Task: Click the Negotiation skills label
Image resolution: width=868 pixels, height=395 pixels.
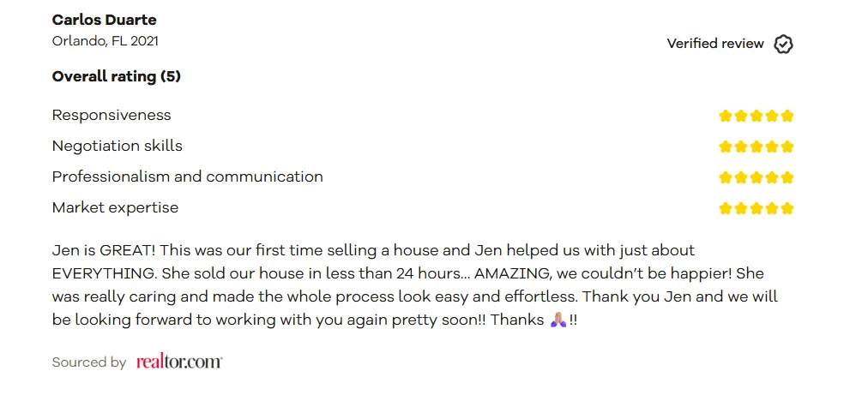Action: 117,146
